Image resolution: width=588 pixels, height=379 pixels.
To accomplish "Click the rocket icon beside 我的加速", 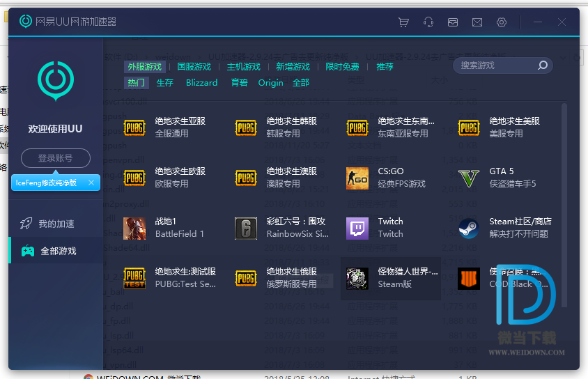I will pyautogui.click(x=26, y=224).
